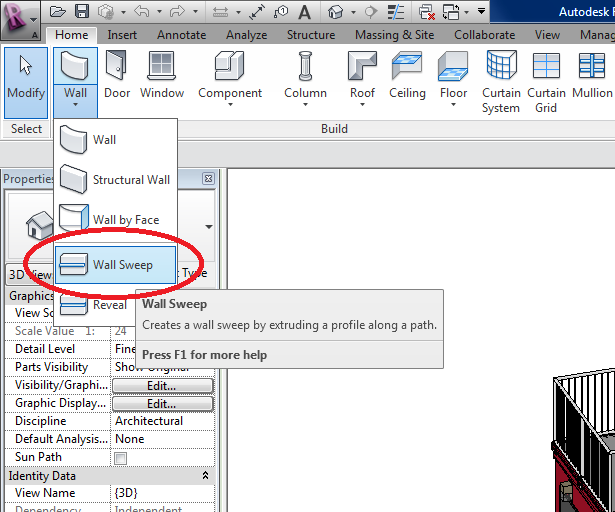This screenshot has width=615, height=512.
Task: Switch to the Structure ribbon tab
Action: [311, 35]
